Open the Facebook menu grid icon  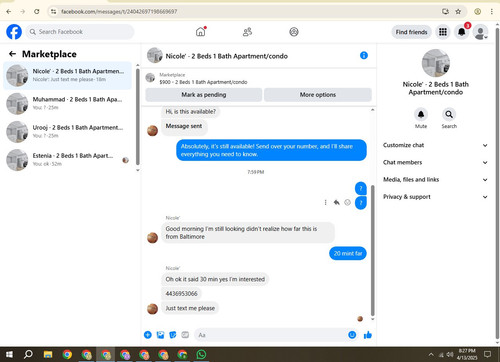point(443,32)
